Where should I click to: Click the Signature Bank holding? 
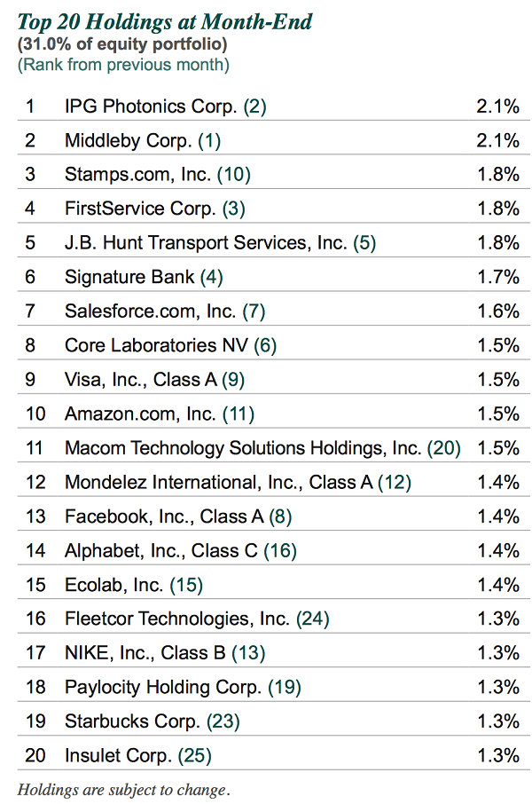pyautogui.click(x=129, y=277)
